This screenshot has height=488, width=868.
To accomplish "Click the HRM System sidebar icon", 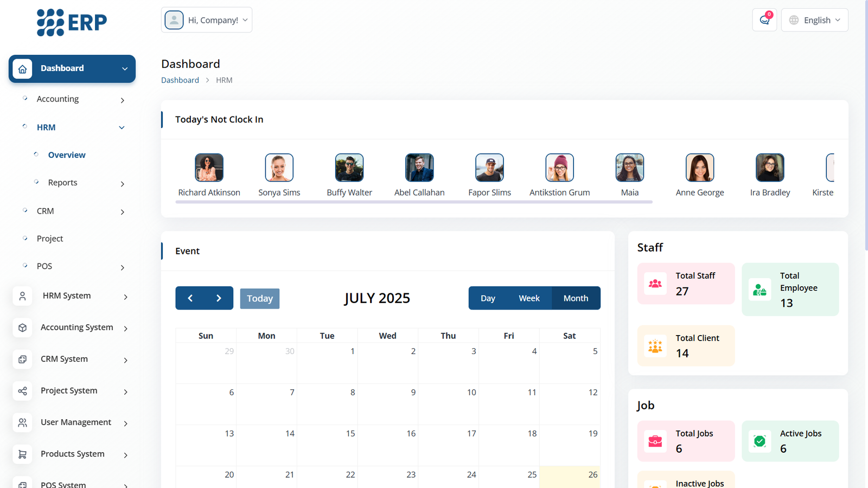I will [22, 296].
